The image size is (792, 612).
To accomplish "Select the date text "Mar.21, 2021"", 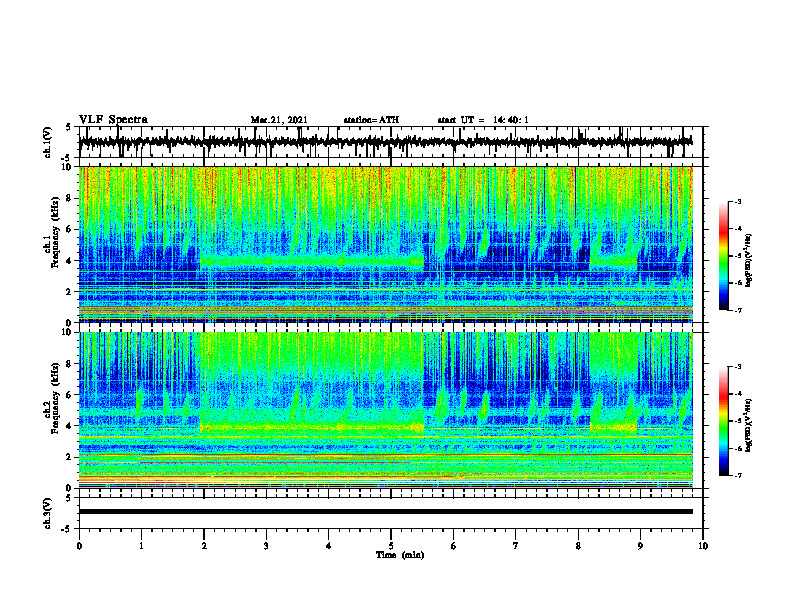I will click(279, 120).
